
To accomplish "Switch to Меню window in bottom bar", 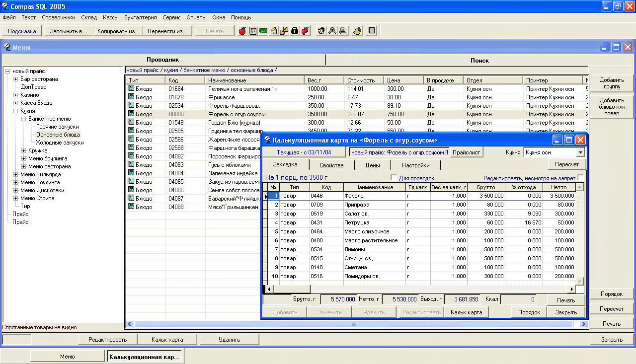I will point(68,357).
